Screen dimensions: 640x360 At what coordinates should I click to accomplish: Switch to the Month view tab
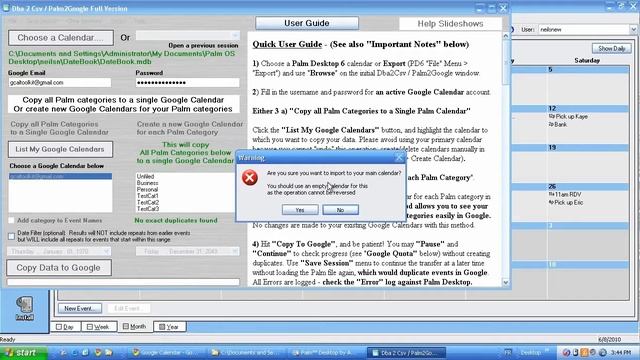[135, 327]
